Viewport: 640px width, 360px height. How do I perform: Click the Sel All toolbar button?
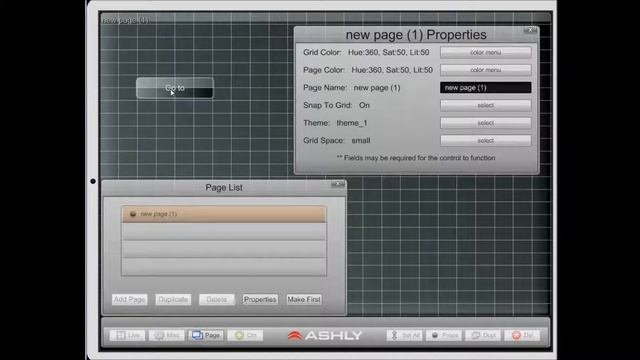(404, 336)
